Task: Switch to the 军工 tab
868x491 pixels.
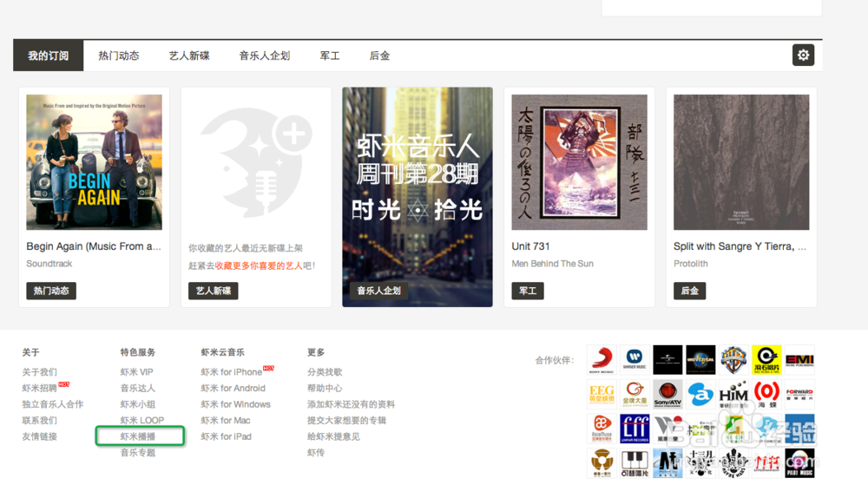Action: [329, 56]
